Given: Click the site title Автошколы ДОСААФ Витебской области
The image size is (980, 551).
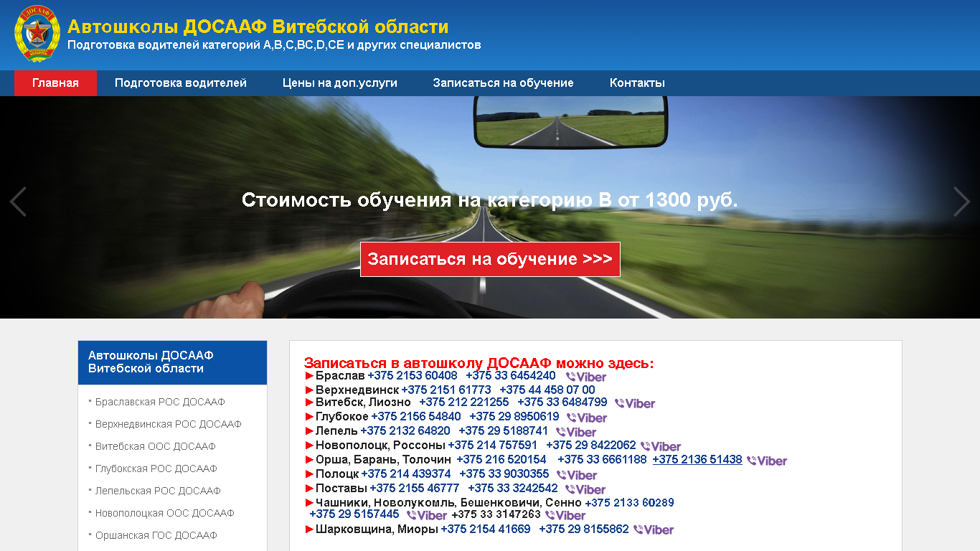Looking at the screenshot, I should [x=258, y=27].
